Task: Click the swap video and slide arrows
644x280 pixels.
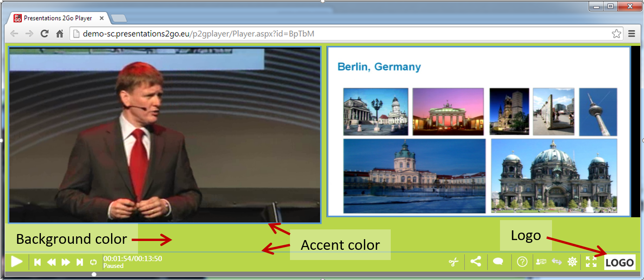Action: point(557,262)
